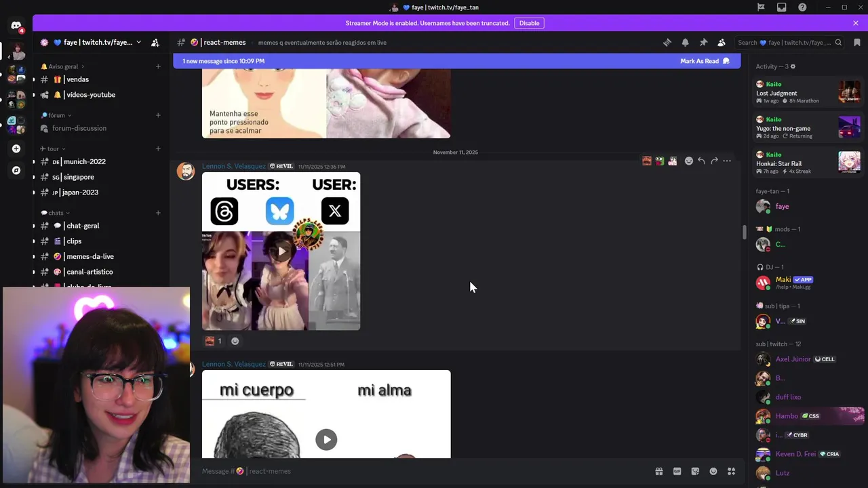Click Disable streamer mode button
The width and height of the screenshot is (868, 488).
pos(529,23)
